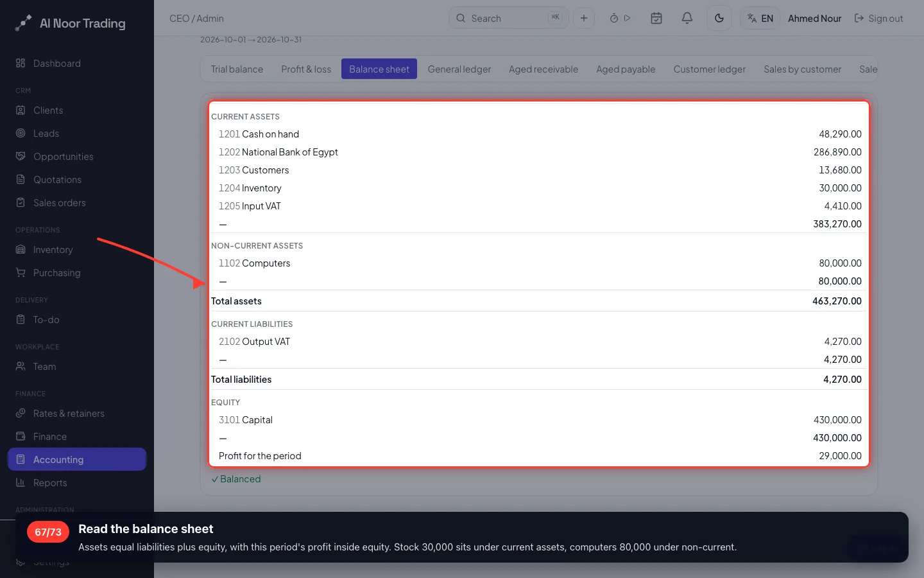This screenshot has height=578, width=924.
Task: Switch to Trial balance tab
Action: [237, 69]
